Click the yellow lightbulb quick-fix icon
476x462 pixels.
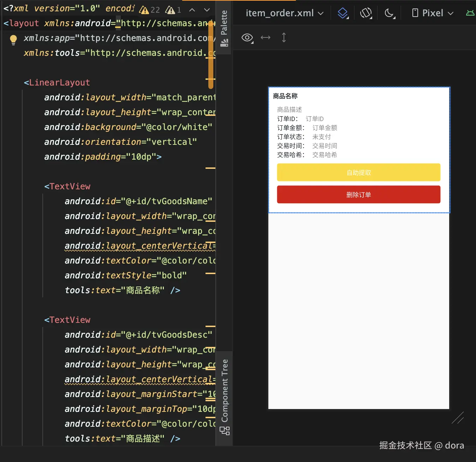13,40
